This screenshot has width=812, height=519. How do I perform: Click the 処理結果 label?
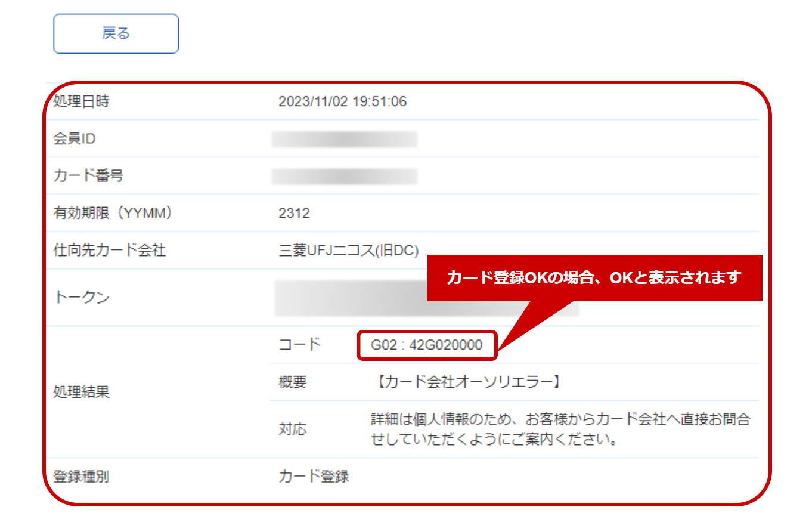(82, 393)
